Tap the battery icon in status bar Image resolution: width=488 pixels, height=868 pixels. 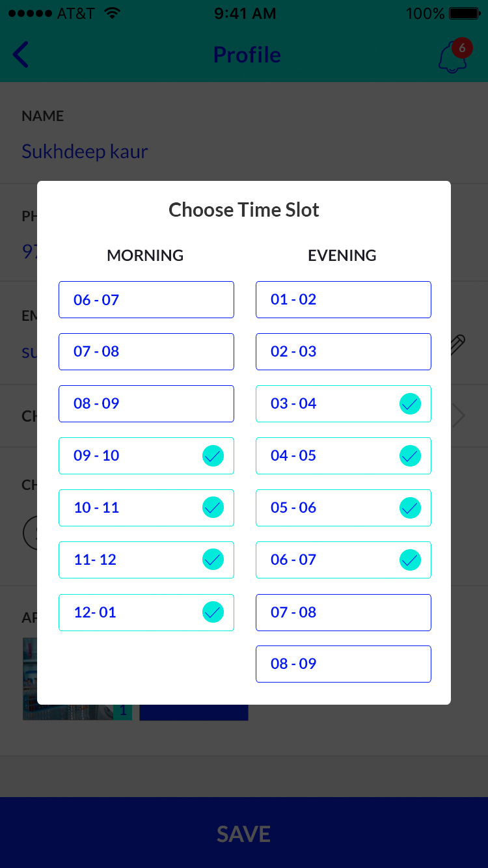click(464, 14)
